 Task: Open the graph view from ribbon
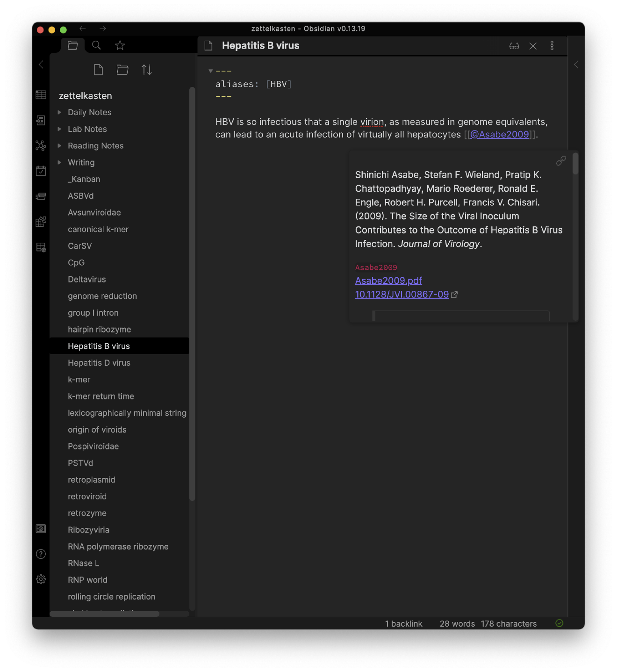tap(41, 145)
